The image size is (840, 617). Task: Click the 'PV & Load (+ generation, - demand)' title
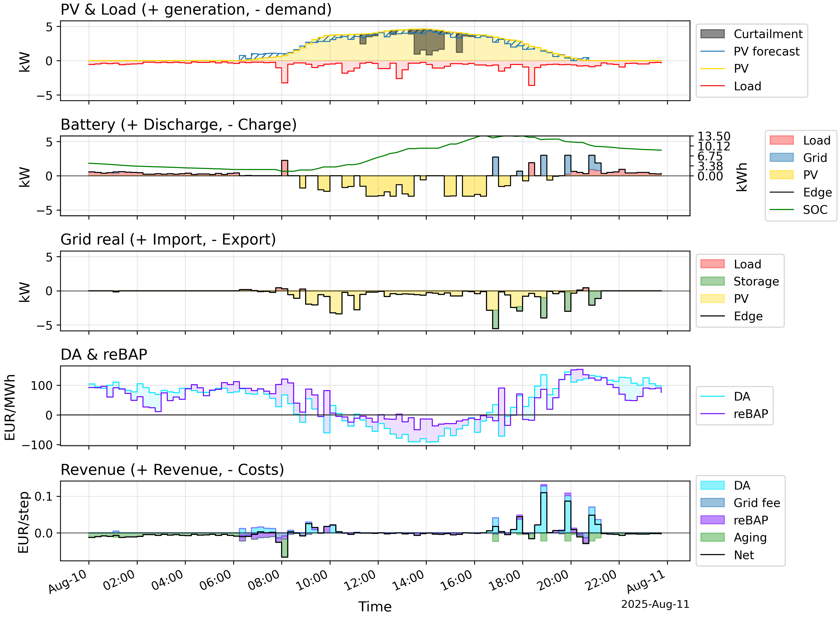(196, 10)
